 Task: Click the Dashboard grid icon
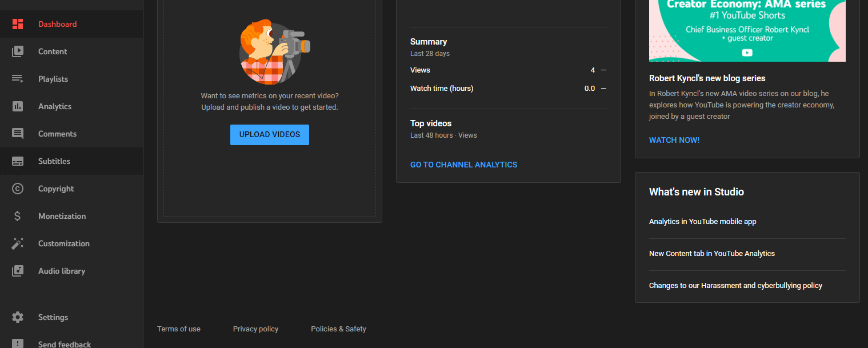pyautogui.click(x=18, y=24)
